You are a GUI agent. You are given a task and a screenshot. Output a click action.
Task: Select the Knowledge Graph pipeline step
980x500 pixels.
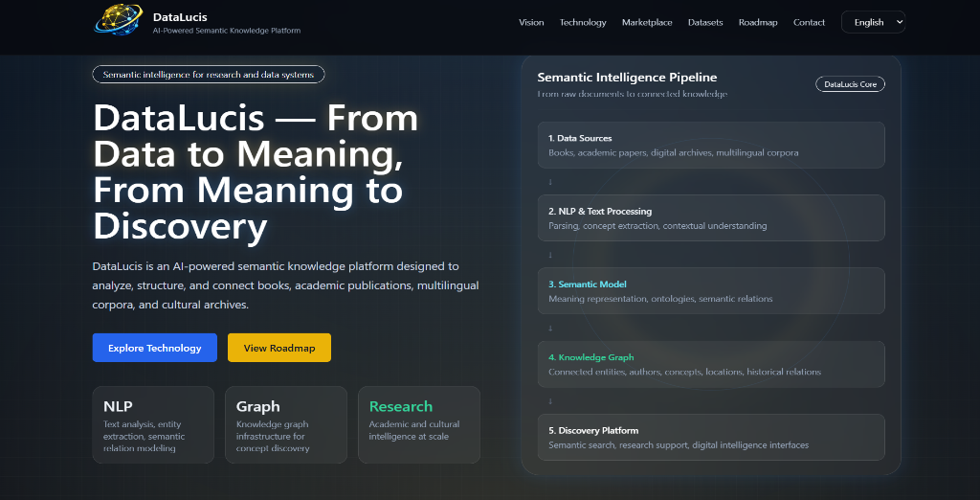click(711, 364)
